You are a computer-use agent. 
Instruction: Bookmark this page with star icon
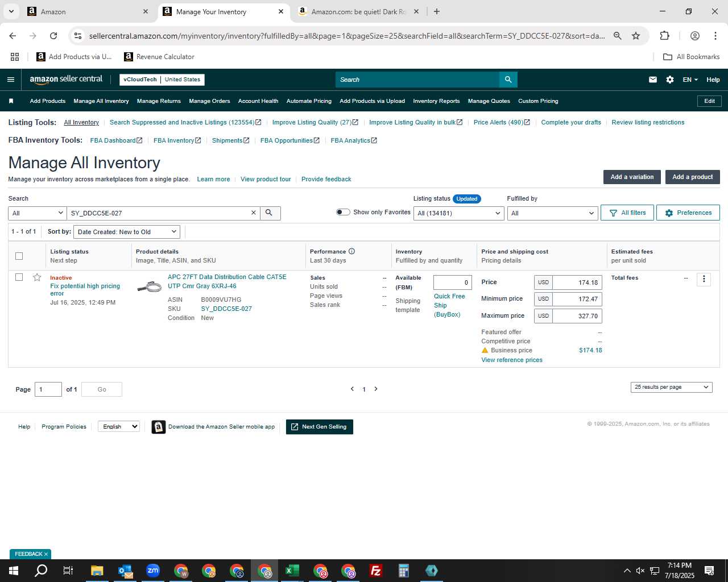(636, 36)
